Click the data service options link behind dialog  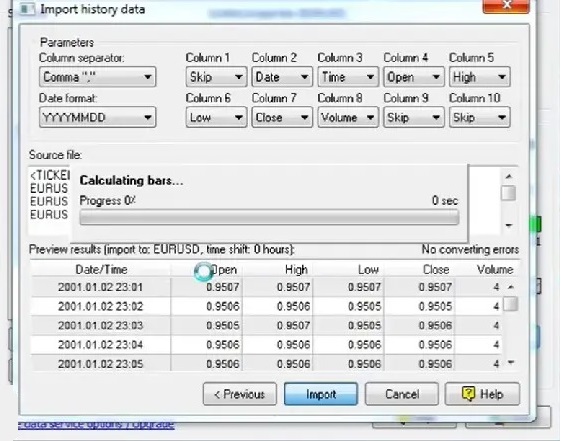click(x=96, y=425)
